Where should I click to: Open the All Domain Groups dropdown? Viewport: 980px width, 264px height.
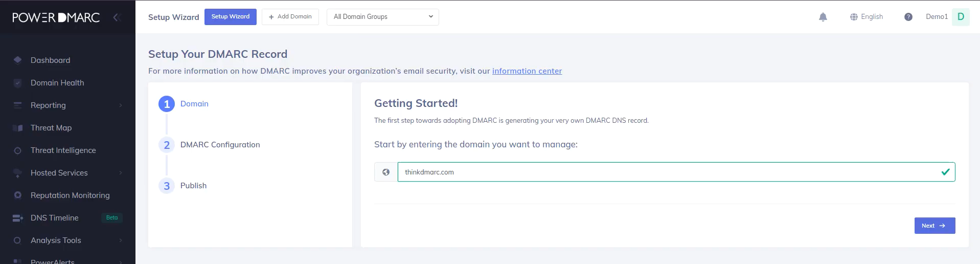click(x=382, y=17)
